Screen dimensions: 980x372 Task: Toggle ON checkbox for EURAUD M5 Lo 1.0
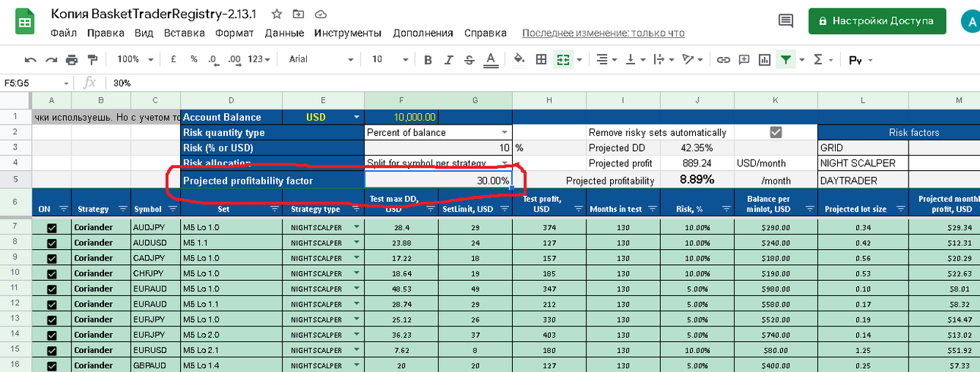pyautogui.click(x=52, y=288)
